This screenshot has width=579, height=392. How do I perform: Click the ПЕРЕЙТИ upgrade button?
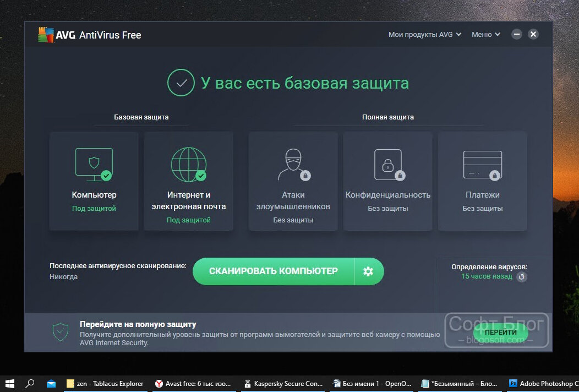[x=501, y=332]
